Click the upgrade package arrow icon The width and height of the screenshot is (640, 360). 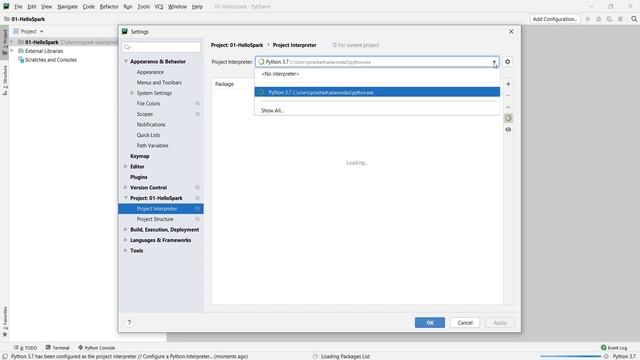coord(508,107)
